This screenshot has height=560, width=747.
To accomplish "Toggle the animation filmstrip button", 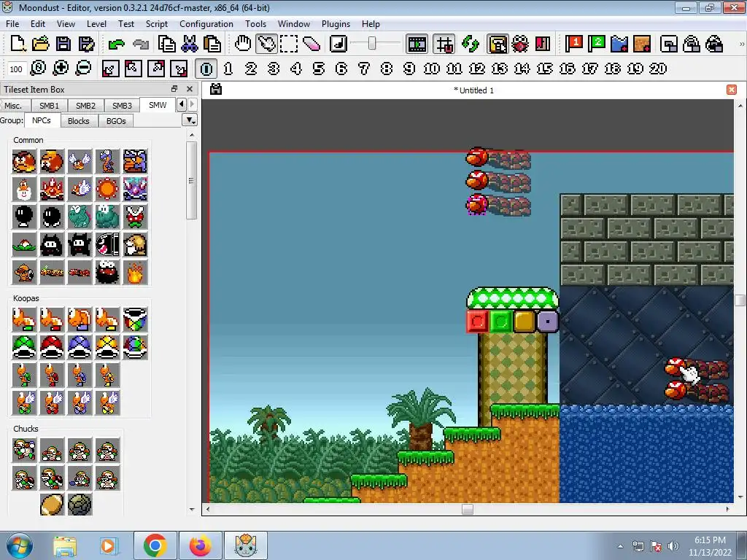I will click(417, 44).
